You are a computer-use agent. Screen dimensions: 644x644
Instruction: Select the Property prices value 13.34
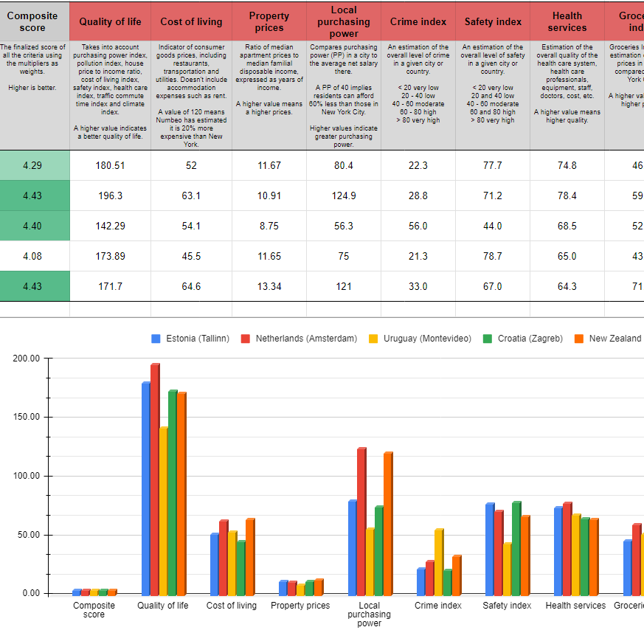tap(269, 286)
